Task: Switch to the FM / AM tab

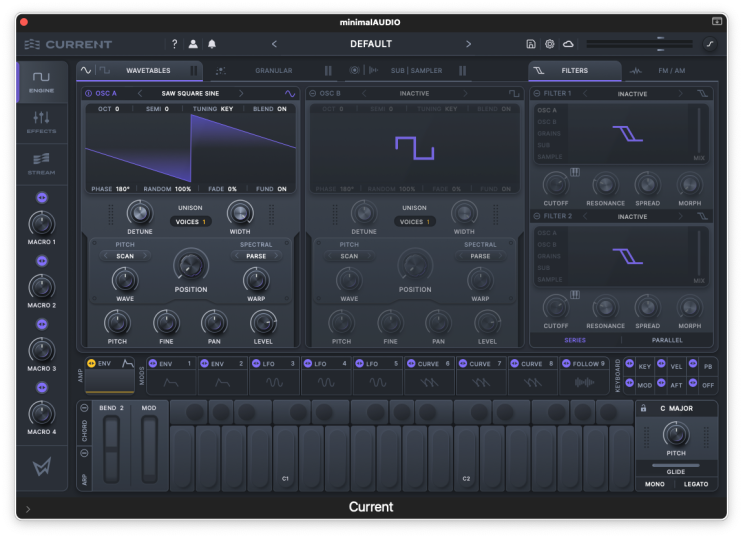Action: (x=671, y=71)
